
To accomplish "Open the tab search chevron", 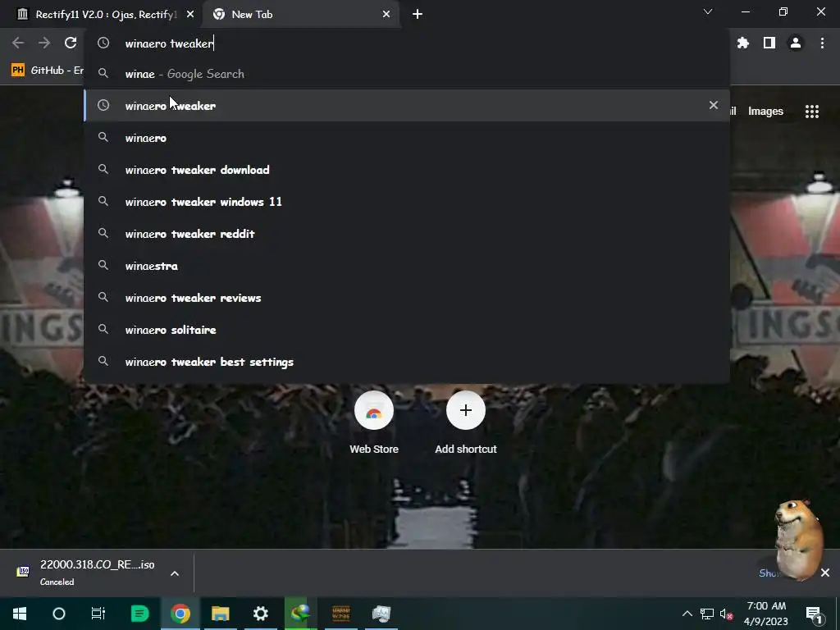I will (708, 11).
